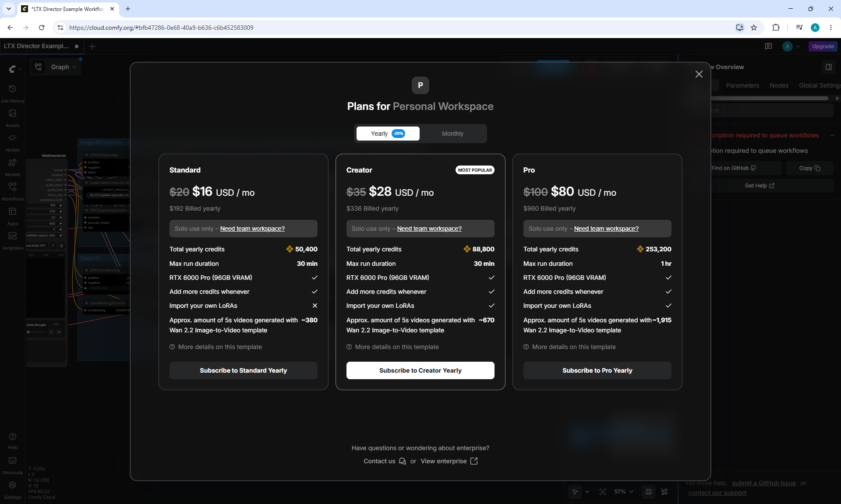
Task: Click the Get Help button
Action: tap(760, 186)
